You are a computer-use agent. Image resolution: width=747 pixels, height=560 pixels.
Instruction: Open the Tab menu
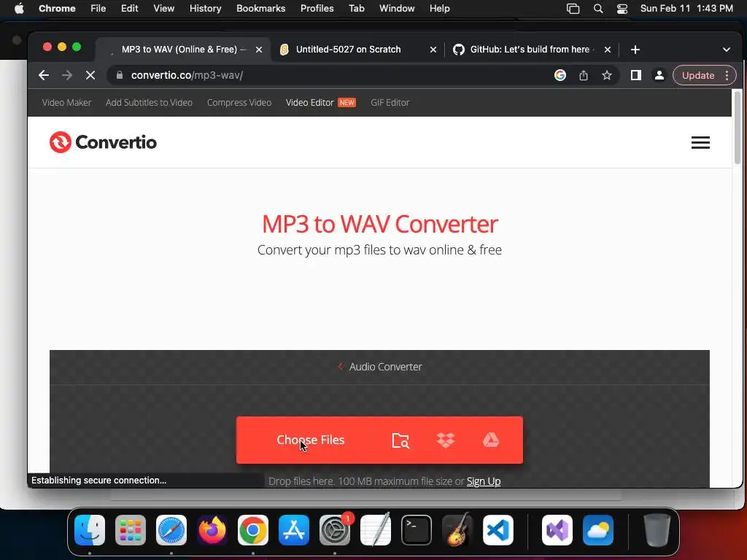tap(356, 9)
